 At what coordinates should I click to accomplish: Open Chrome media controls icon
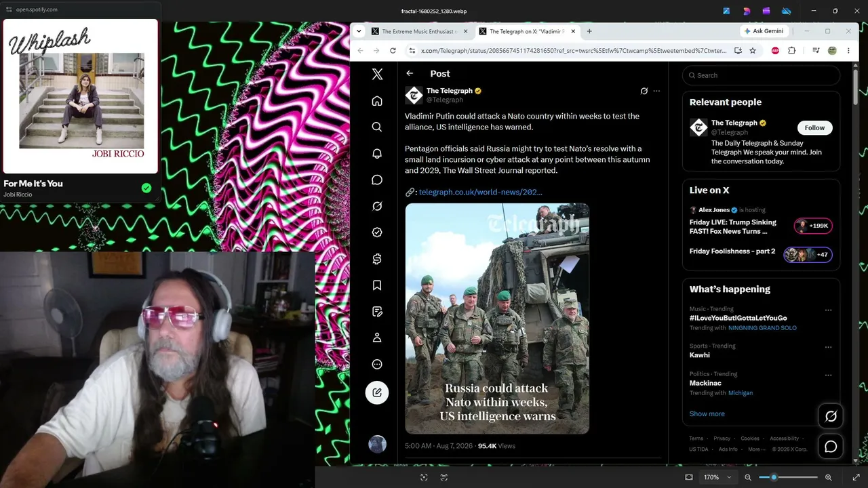(x=816, y=50)
